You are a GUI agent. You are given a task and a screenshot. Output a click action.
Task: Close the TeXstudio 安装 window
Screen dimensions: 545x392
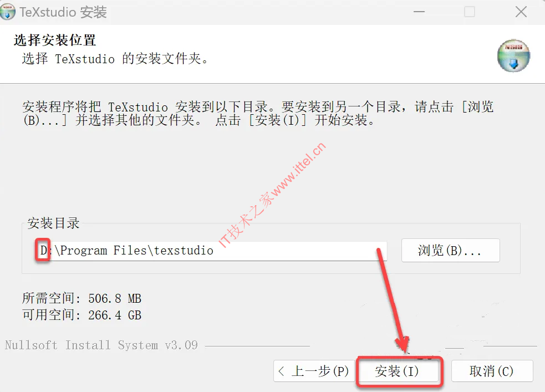(521, 12)
